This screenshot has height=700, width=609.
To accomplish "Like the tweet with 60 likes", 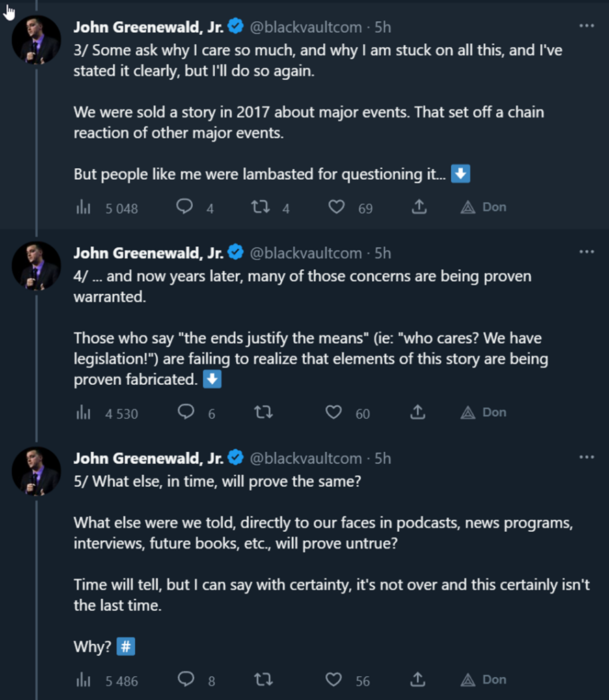I will [334, 412].
